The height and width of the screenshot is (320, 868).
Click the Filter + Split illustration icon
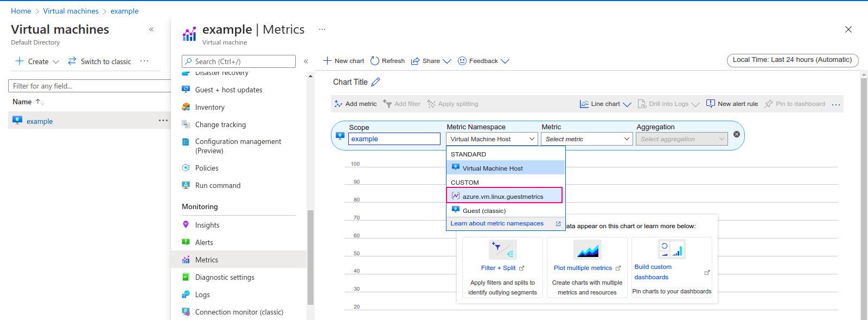pos(502,250)
